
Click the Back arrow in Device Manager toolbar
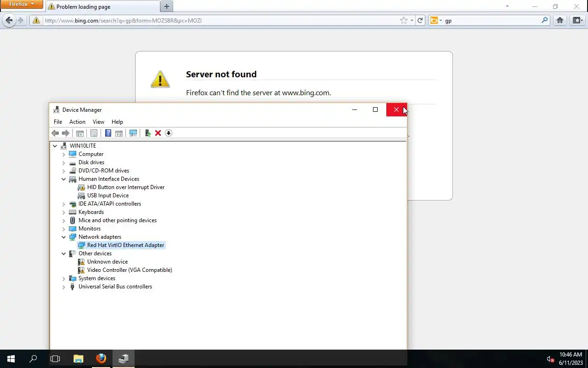55,133
